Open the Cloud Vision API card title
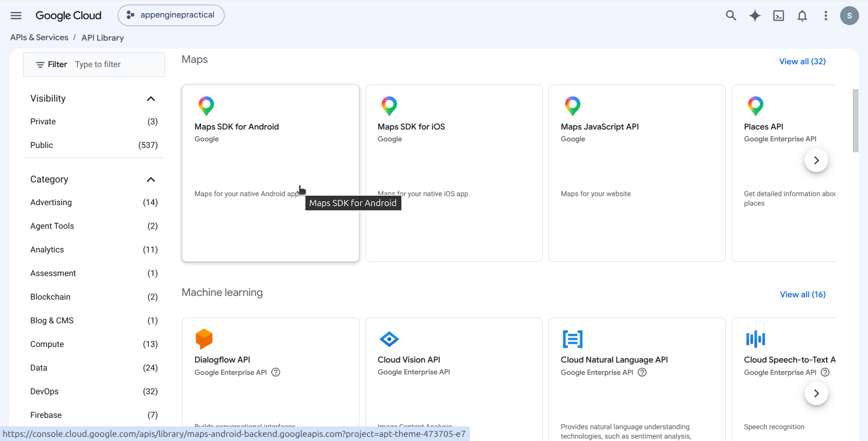Screen dimensions: 868x441 point(409,360)
